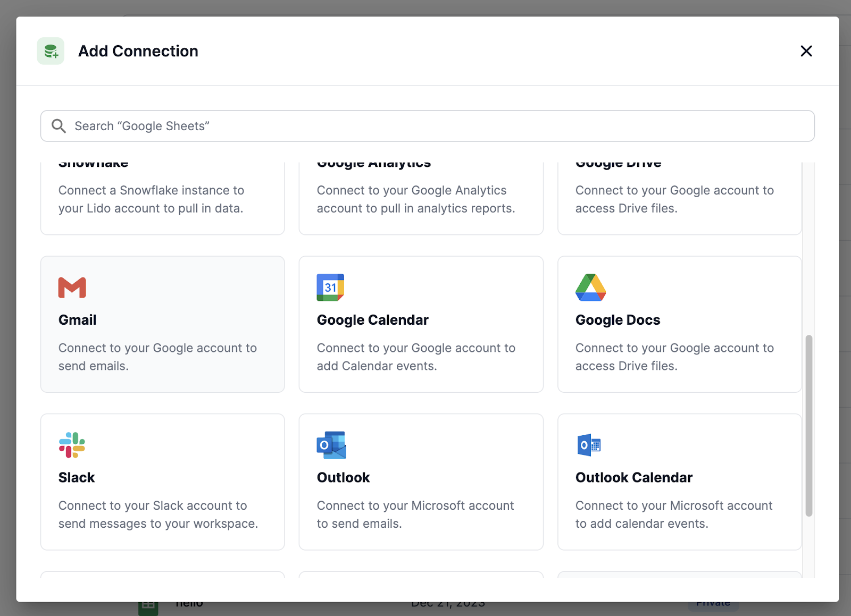
Task: Select the text "Connect to your Microsoft account to send emails"
Action: [415, 514]
